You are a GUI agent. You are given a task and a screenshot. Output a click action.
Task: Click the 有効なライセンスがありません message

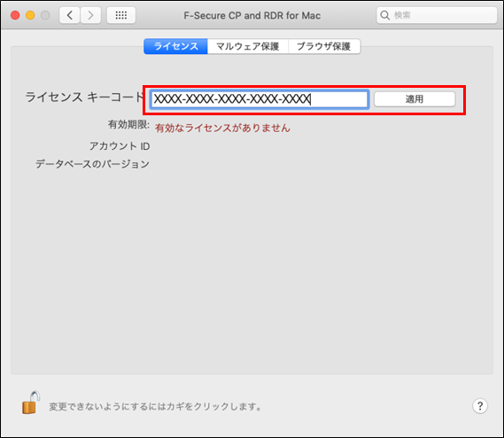222,128
